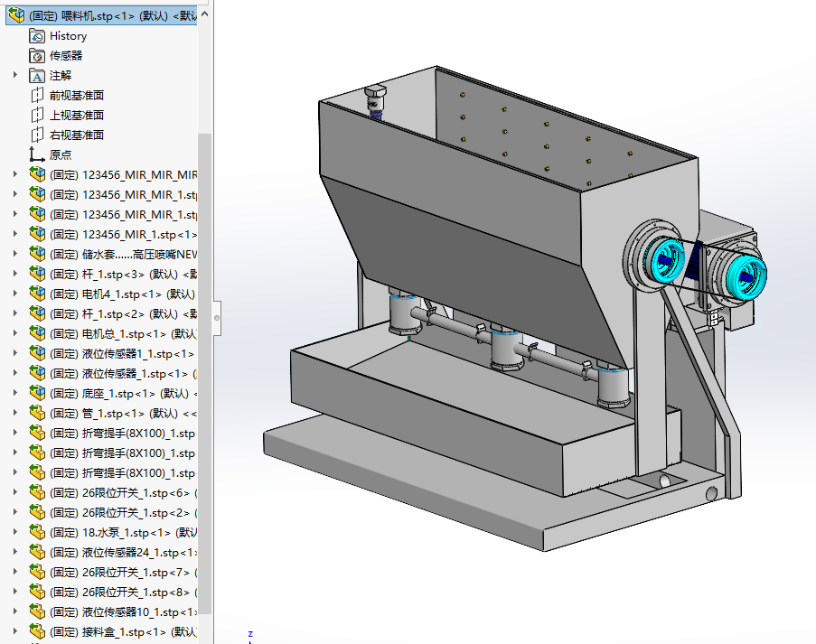Screen dimensions: 816x644
Task: Select the 上视基准面 plane icon
Action: (37, 115)
